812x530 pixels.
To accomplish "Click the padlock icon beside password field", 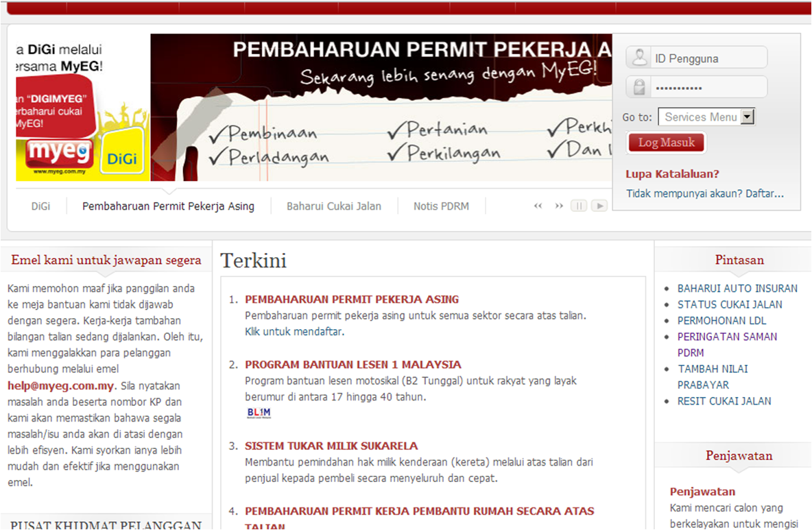I will tap(640, 87).
